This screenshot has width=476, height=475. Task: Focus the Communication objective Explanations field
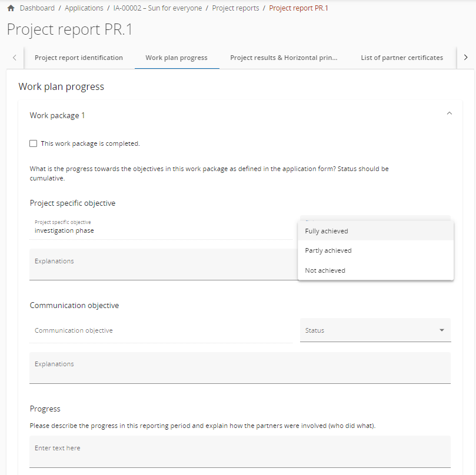(240, 367)
